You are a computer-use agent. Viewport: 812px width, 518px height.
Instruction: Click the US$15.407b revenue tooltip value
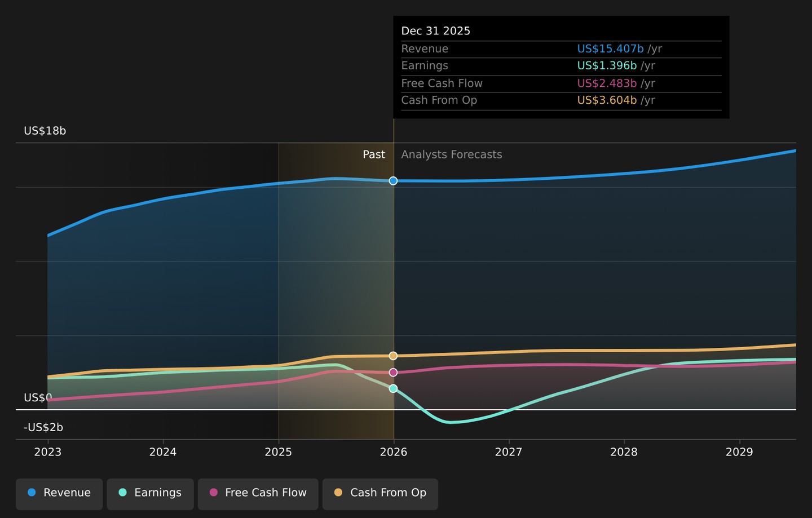(610, 49)
